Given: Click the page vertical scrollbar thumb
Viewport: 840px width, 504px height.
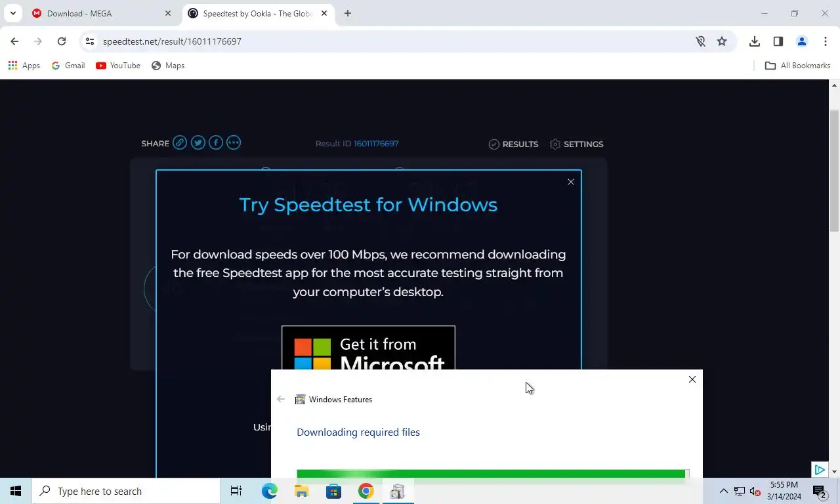Looking at the screenshot, I should coord(835,171).
